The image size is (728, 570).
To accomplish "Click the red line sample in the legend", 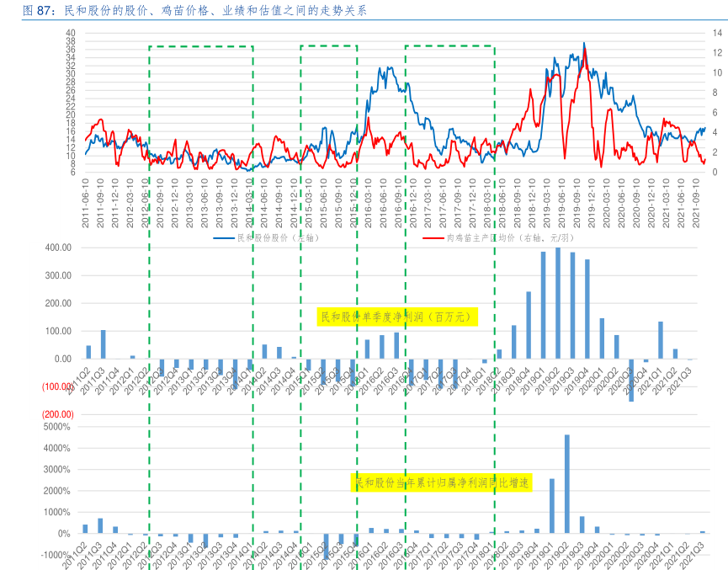I will point(433,238).
